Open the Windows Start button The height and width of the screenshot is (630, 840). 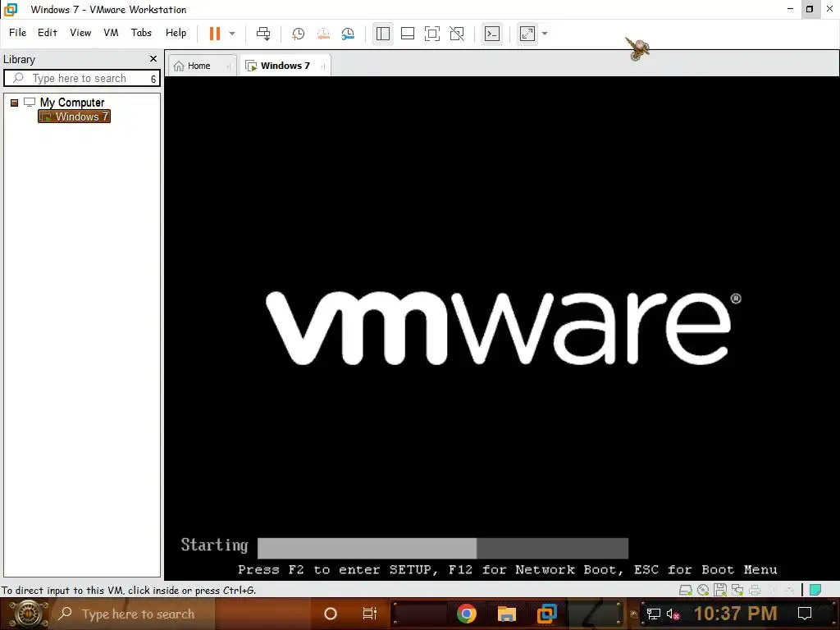coord(28,614)
